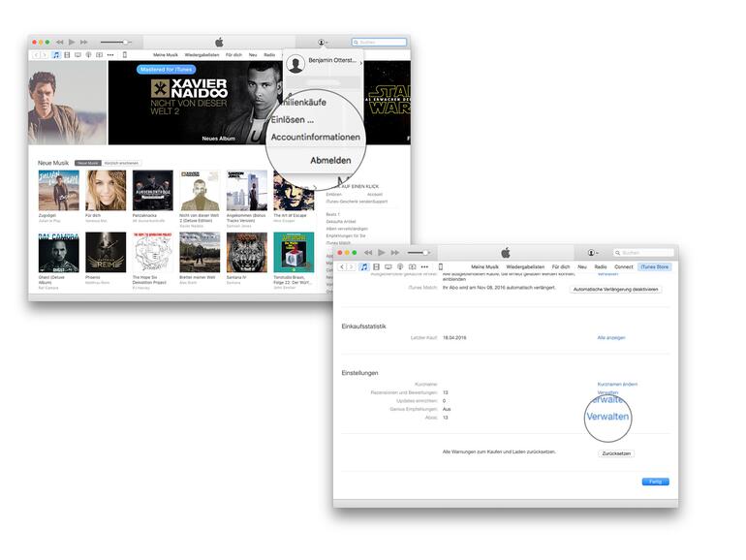Viewport: 746px width, 560px height.
Task: Open Panzaknacka album cover
Action: pyautogui.click(x=153, y=190)
